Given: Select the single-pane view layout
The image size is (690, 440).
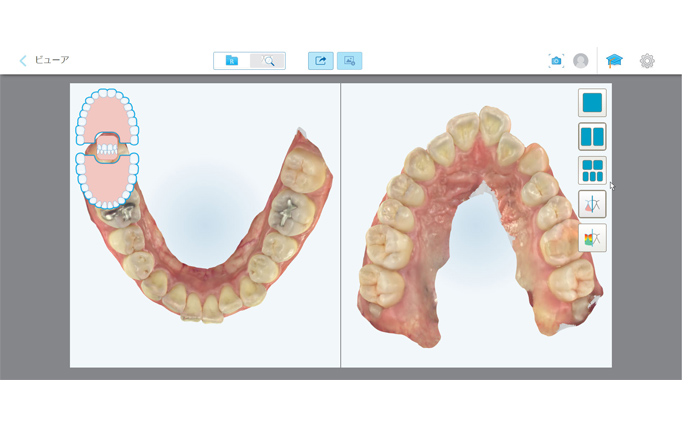Looking at the screenshot, I should pyautogui.click(x=592, y=103).
